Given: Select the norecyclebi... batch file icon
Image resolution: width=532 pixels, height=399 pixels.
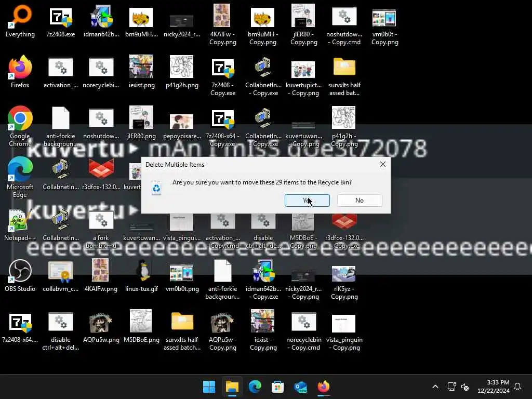Looking at the screenshot, I should tap(101, 72).
